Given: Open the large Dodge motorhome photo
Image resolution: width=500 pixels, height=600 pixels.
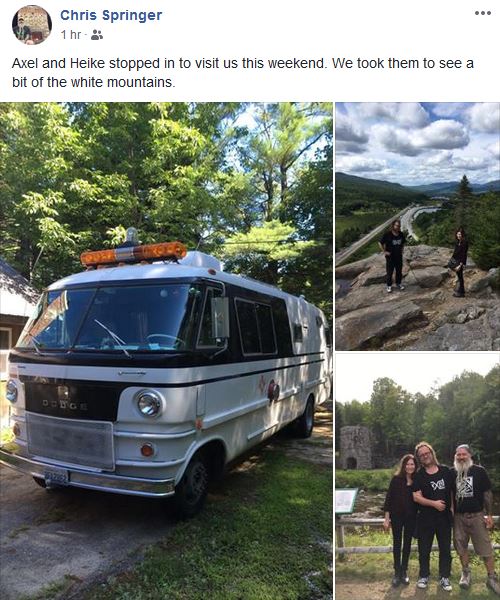Looking at the screenshot, I should (x=166, y=351).
